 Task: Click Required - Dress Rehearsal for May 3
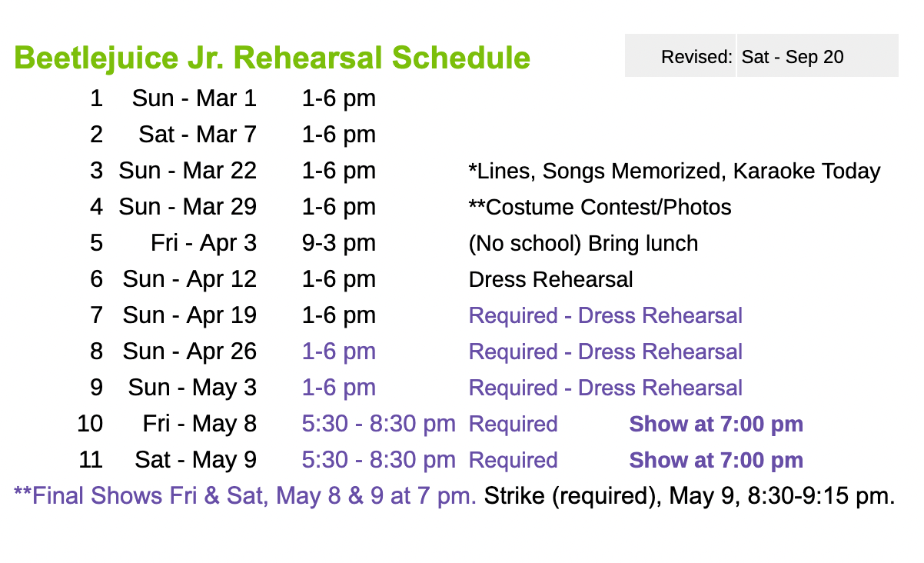(605, 388)
